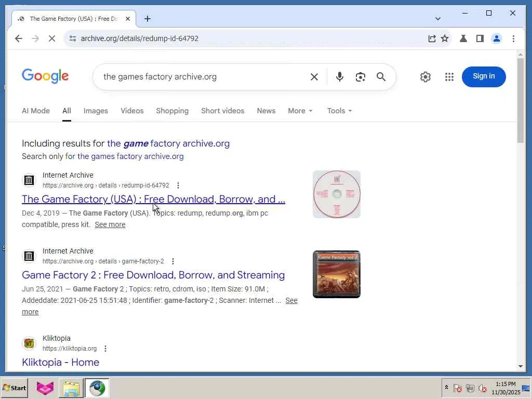Screen dimensions: 532x399
Task: Bookmark this page with the star
Action: click(445, 38)
